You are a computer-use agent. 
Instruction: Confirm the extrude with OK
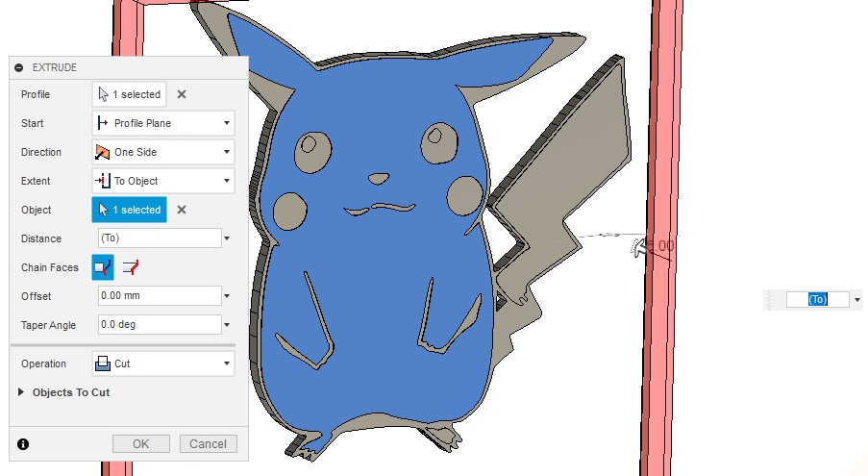pos(141,444)
